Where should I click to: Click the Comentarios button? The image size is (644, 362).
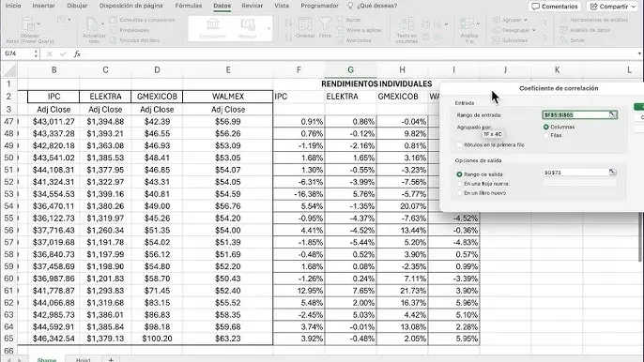[x=555, y=7]
